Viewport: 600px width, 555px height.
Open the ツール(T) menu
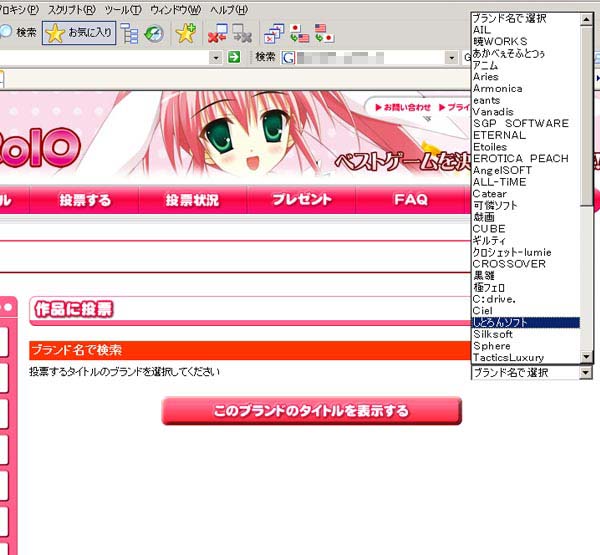123,10
